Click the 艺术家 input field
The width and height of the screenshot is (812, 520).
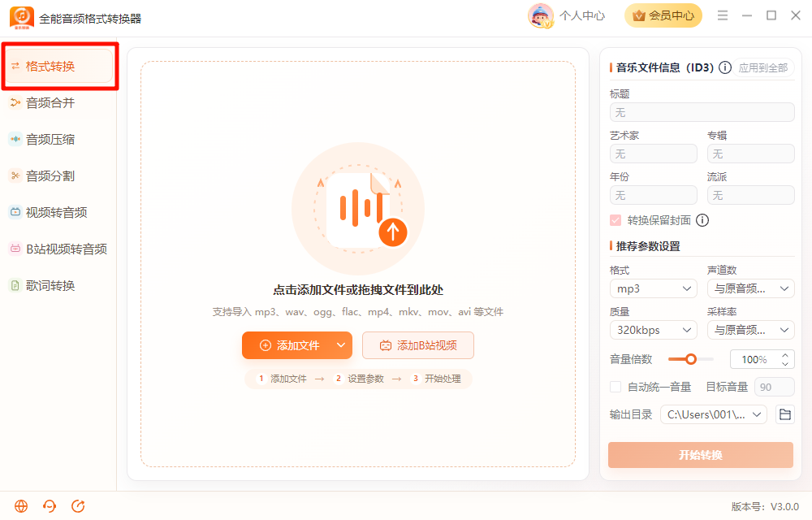[654, 154]
